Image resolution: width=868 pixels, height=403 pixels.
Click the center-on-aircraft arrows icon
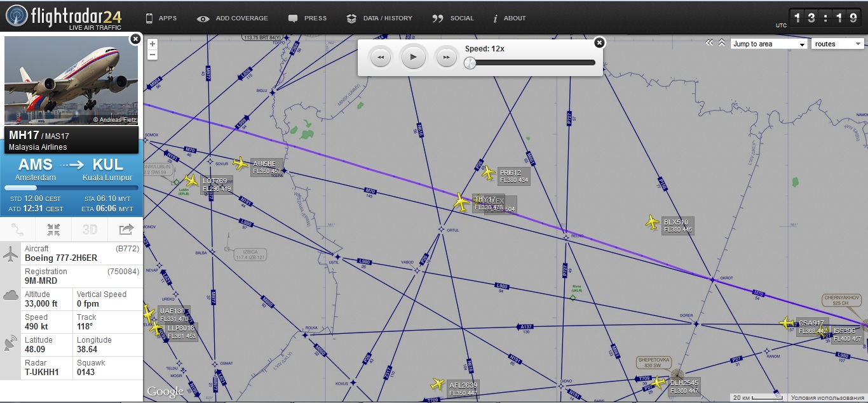click(x=53, y=229)
